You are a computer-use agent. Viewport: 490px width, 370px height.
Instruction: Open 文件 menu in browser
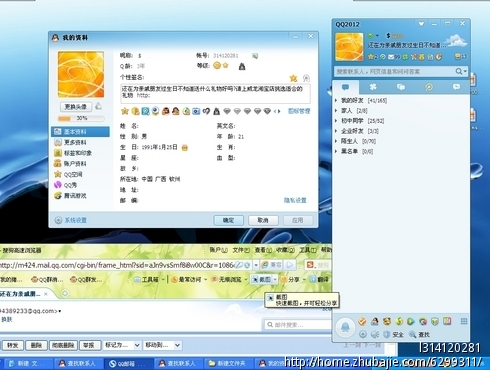pos(241,250)
